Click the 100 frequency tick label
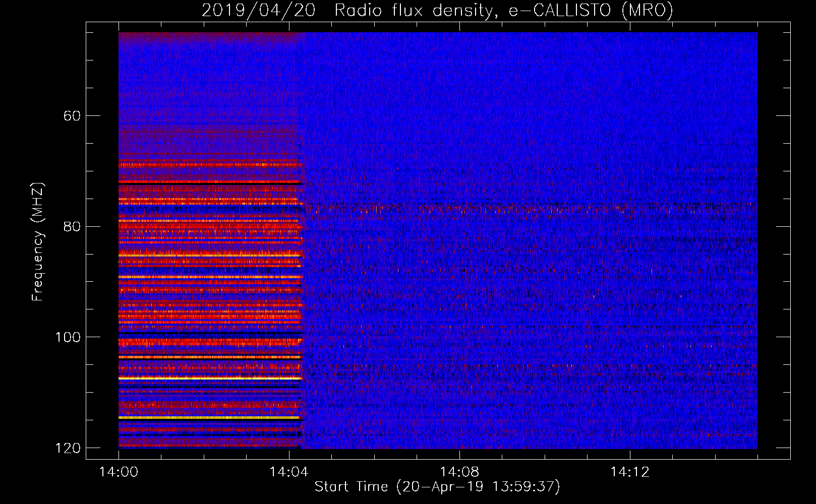This screenshot has width=816, height=504. [x=68, y=337]
